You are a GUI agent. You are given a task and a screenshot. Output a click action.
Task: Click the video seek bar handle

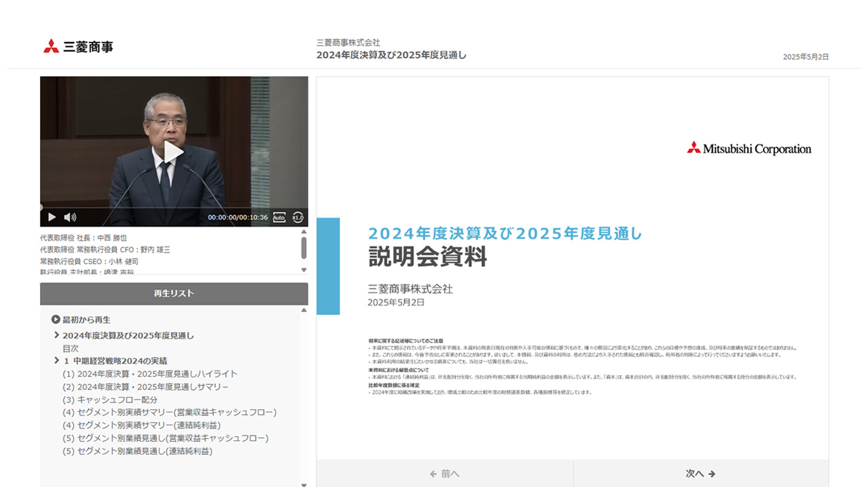point(41,207)
